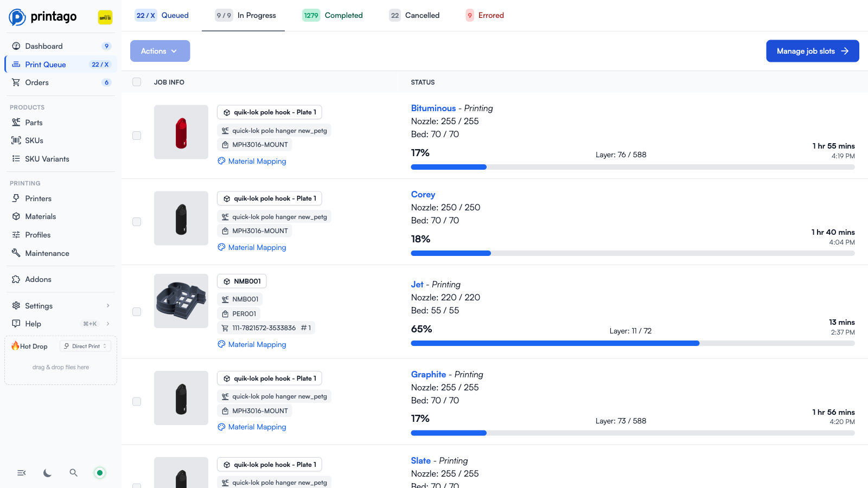Click the Hot Drop flame icon
This screenshot has height=488, width=868.
tap(15, 346)
